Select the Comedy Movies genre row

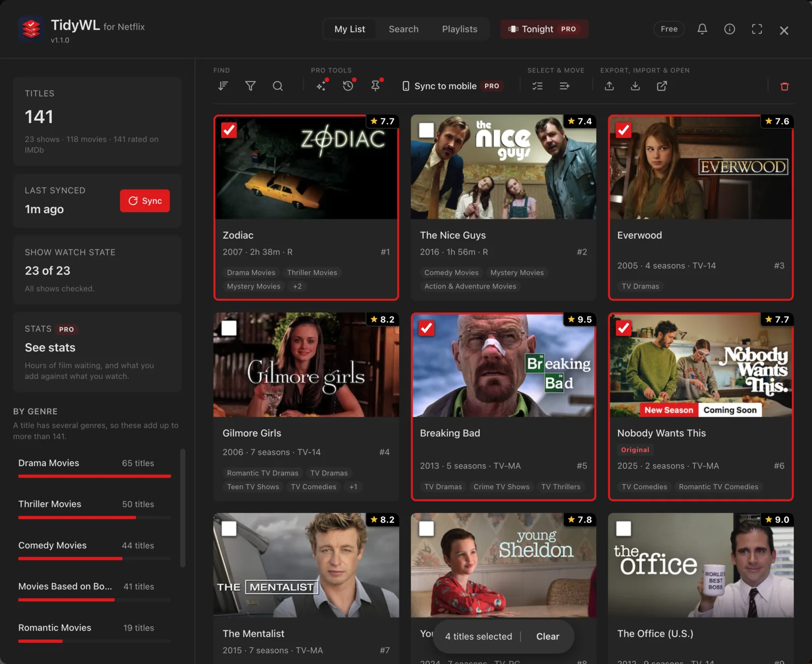pyautogui.click(x=94, y=549)
